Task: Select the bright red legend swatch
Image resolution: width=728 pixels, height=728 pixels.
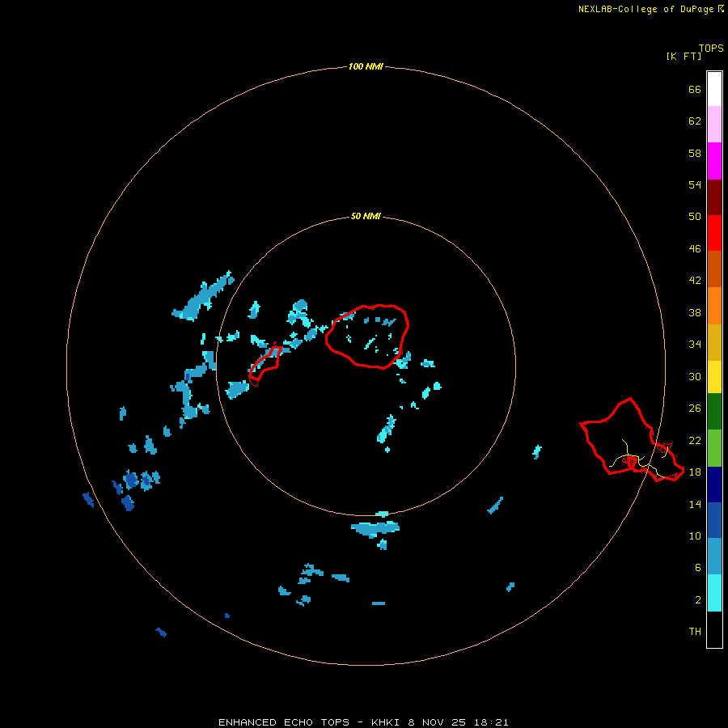Action: click(714, 233)
